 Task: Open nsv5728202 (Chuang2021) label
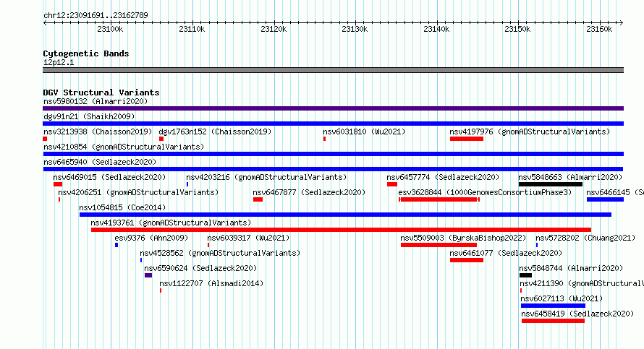pos(585,238)
